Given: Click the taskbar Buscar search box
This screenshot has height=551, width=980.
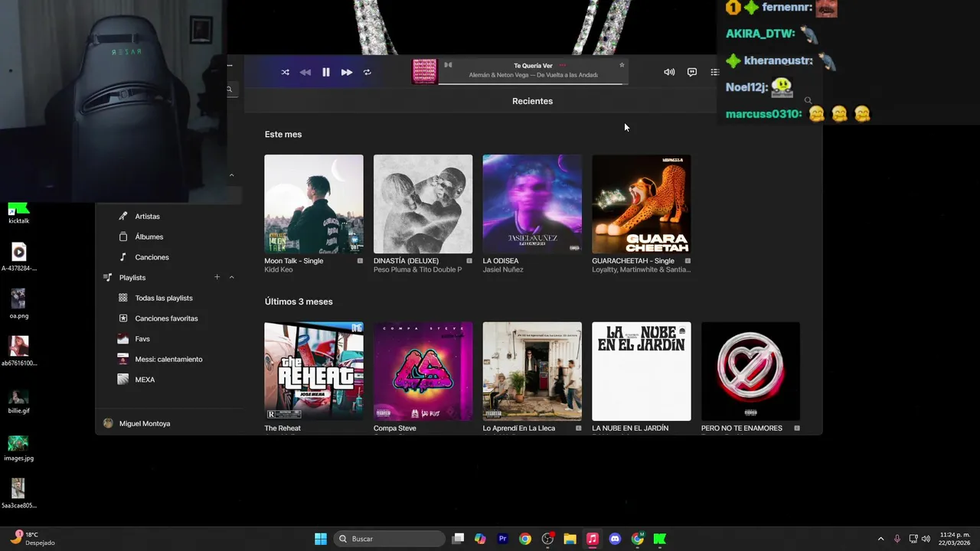Looking at the screenshot, I should pyautogui.click(x=390, y=539).
